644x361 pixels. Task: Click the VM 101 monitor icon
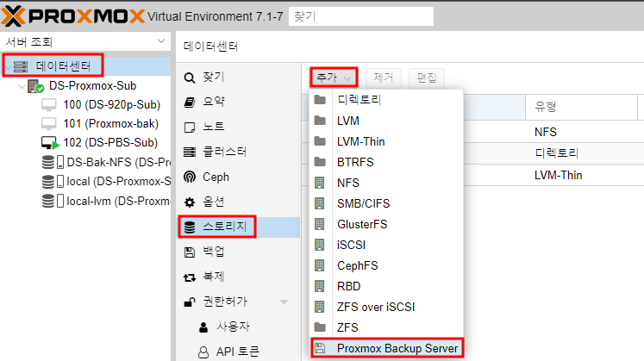coord(49,123)
